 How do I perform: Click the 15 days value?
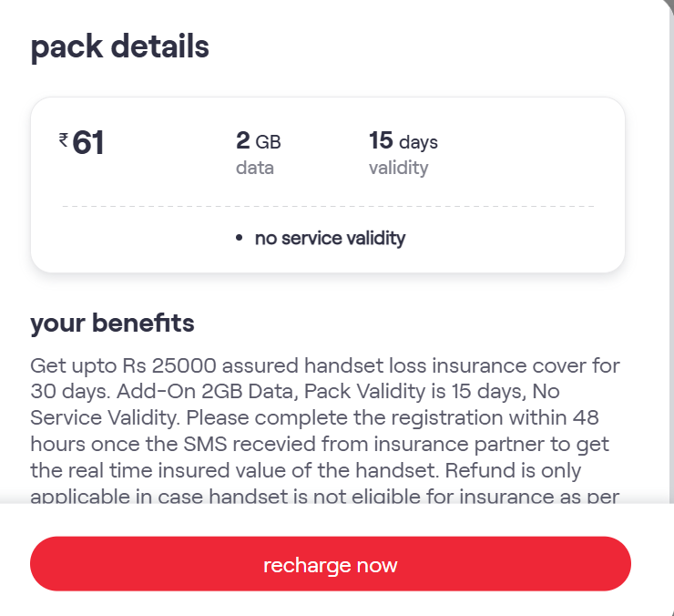403,141
